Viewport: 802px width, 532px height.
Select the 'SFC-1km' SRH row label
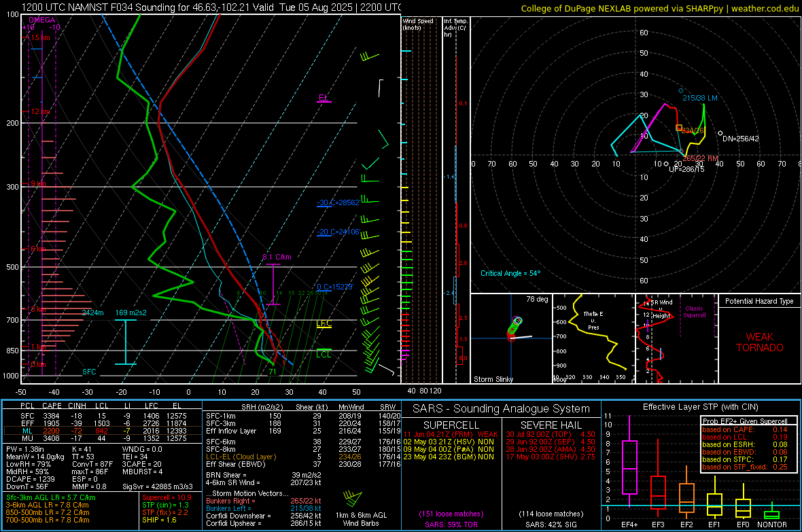221,416
